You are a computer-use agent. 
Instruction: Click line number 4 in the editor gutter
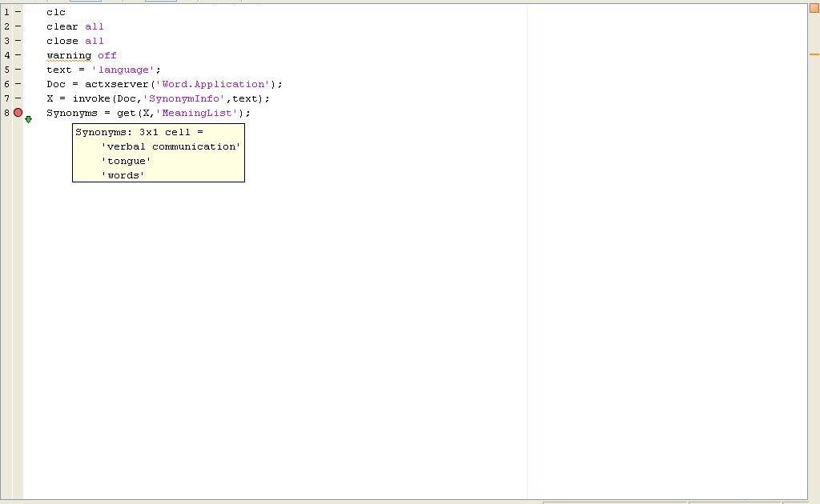point(7,55)
